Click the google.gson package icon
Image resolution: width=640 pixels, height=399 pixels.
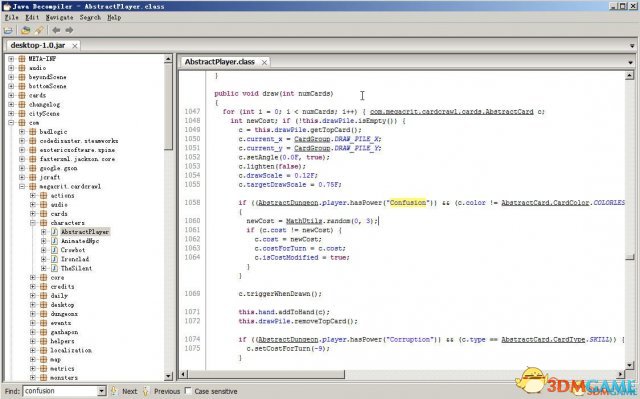tap(33, 168)
